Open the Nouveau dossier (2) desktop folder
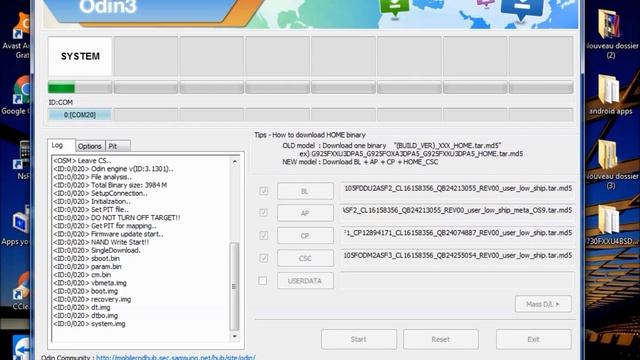The width and height of the screenshot is (640, 360). click(x=610, y=33)
